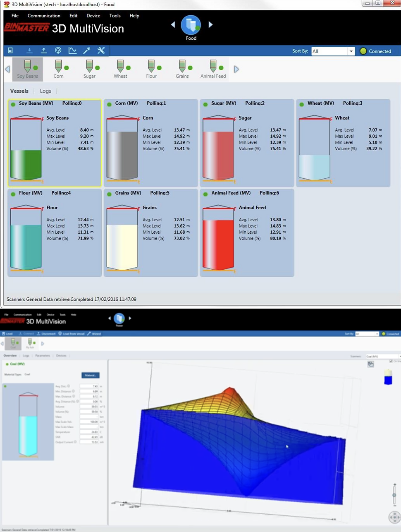
Task: Click Animal Feed volume value 80.19
Action: [x=276, y=238]
